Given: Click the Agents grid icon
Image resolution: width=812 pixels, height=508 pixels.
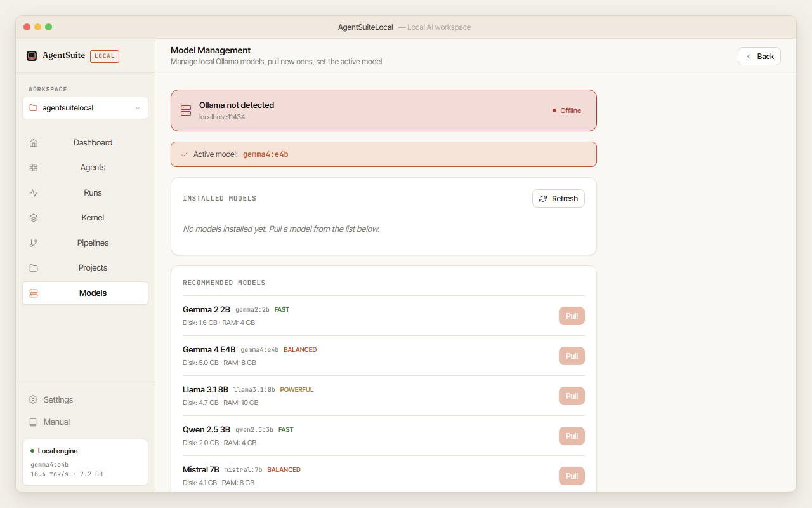Looking at the screenshot, I should tap(34, 168).
